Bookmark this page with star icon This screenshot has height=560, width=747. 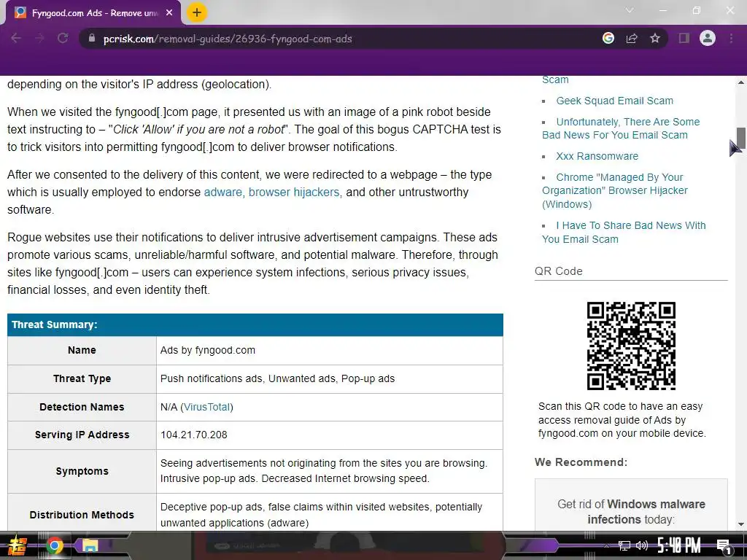pyautogui.click(x=655, y=39)
